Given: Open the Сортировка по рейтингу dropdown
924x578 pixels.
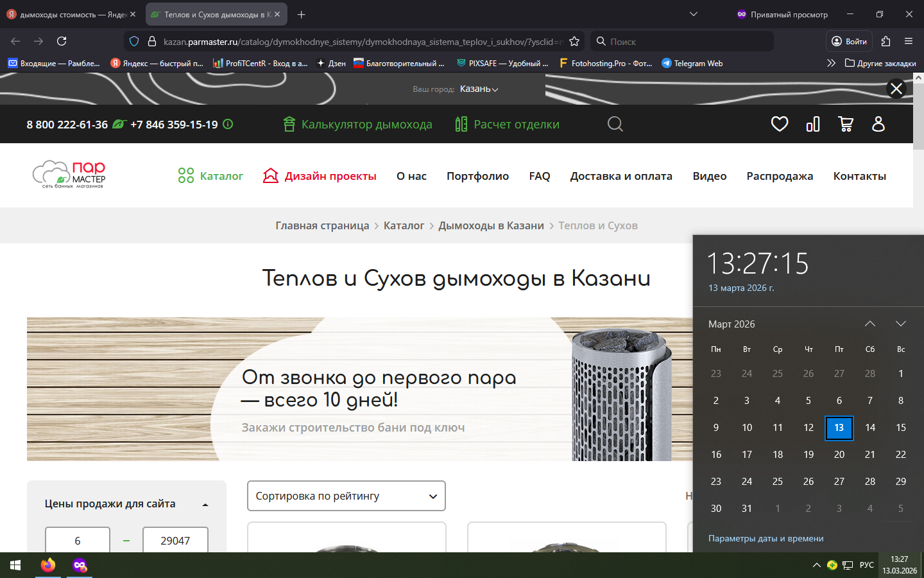Looking at the screenshot, I should pyautogui.click(x=346, y=496).
